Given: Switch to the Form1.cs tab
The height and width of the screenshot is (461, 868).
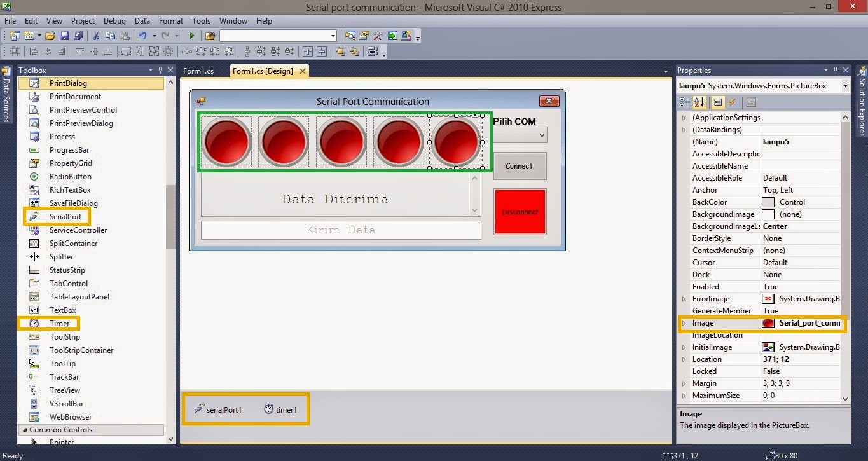Looking at the screenshot, I should pyautogui.click(x=199, y=71).
